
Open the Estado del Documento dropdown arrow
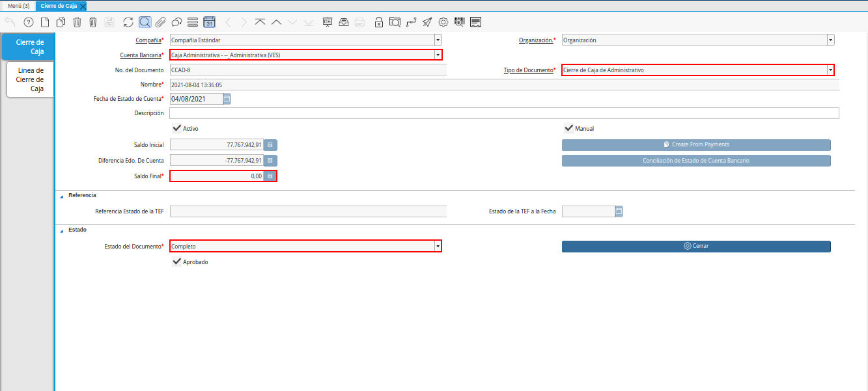438,247
